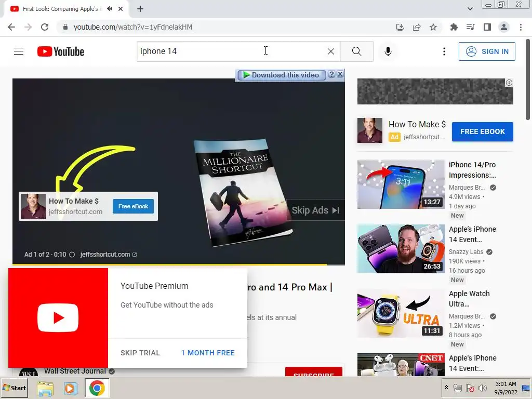Click FREE EBOOK button in sidebar
This screenshot has width=532, height=399.
483,131
